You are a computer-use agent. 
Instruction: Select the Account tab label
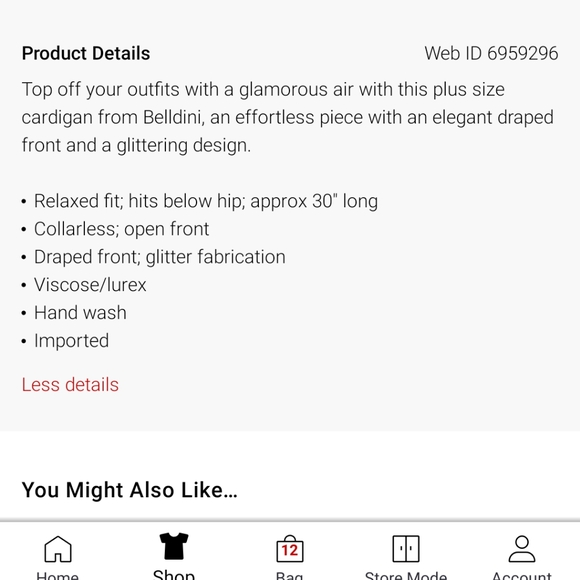pos(522,576)
